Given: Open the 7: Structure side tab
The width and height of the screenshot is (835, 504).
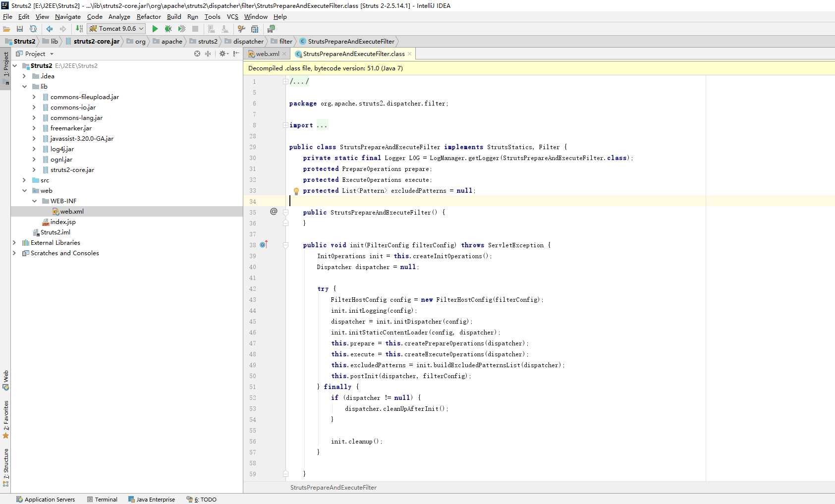Looking at the screenshot, I should 6,467.
